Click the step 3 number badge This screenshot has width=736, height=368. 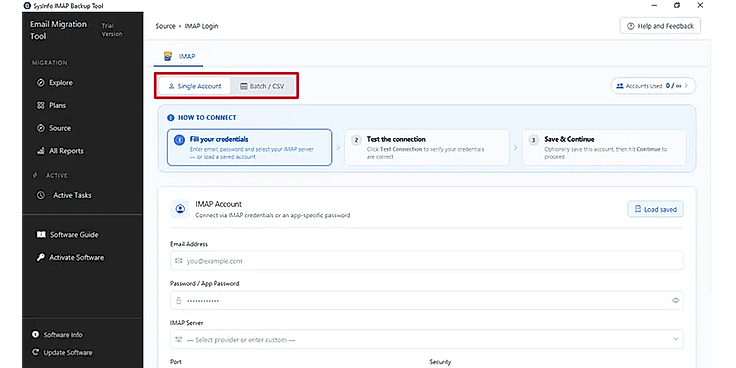point(534,140)
